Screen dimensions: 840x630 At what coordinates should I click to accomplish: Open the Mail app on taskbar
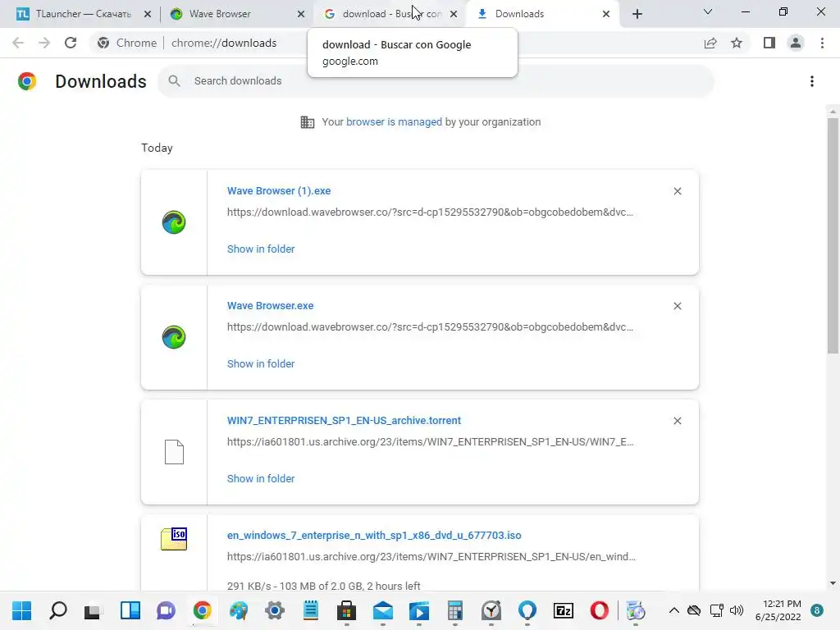382,610
